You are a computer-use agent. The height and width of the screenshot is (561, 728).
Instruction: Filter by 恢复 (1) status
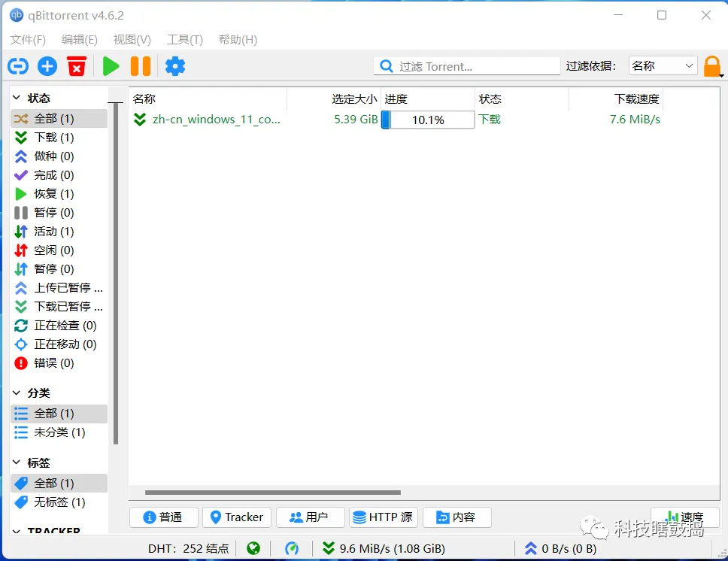click(59, 194)
